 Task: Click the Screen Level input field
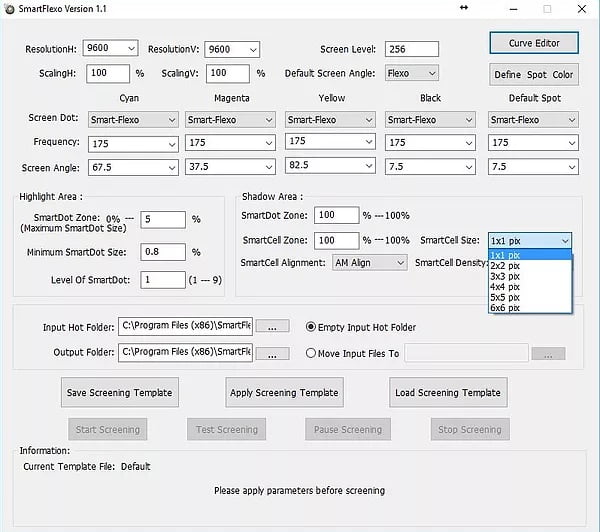(411, 49)
